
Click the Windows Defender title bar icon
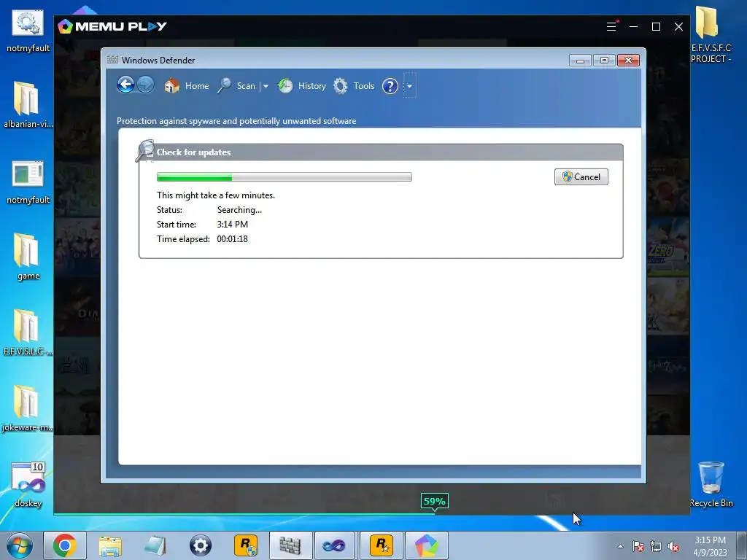point(112,60)
